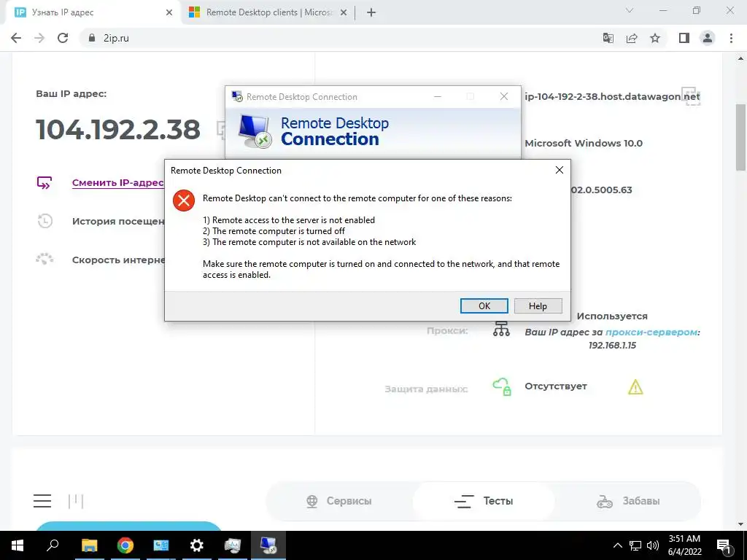The width and height of the screenshot is (747, 560).
Task: Click the 192.168.1.15 address text
Action: (612, 345)
